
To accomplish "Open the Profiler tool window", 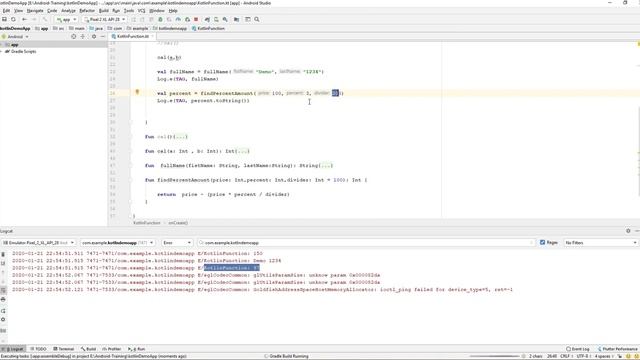I will coord(112,349).
